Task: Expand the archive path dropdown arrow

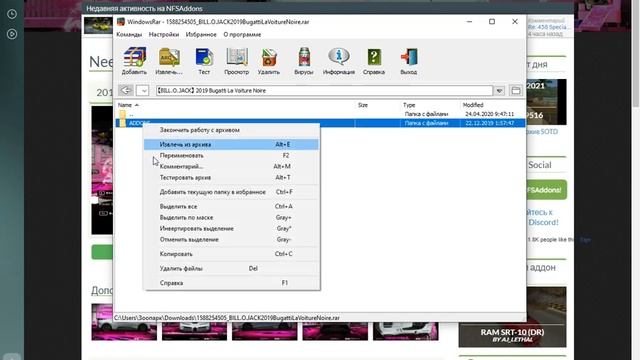Action: coord(500,90)
